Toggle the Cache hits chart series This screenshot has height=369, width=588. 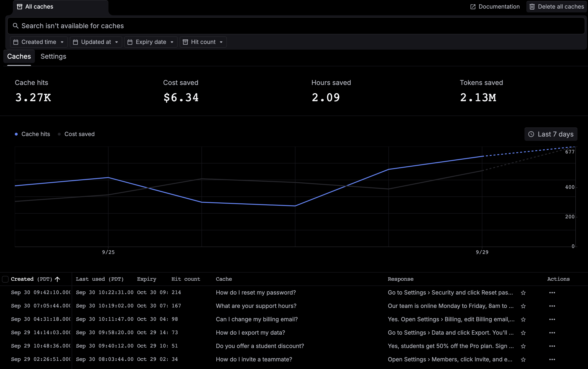[x=32, y=134]
